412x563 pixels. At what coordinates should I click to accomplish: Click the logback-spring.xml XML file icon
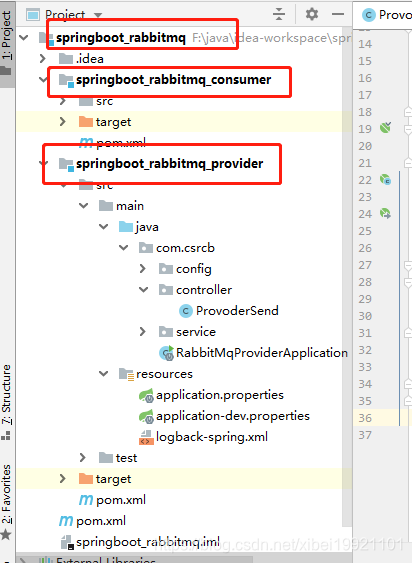click(x=146, y=437)
